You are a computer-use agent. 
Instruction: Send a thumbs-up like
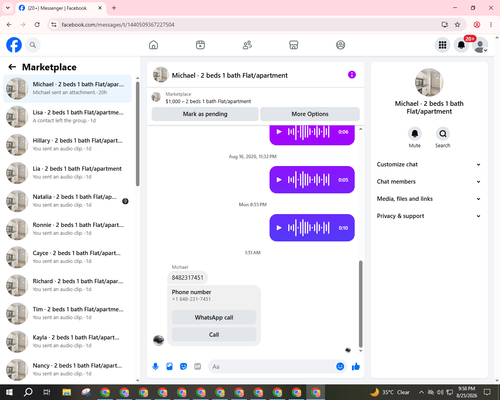[x=356, y=367]
